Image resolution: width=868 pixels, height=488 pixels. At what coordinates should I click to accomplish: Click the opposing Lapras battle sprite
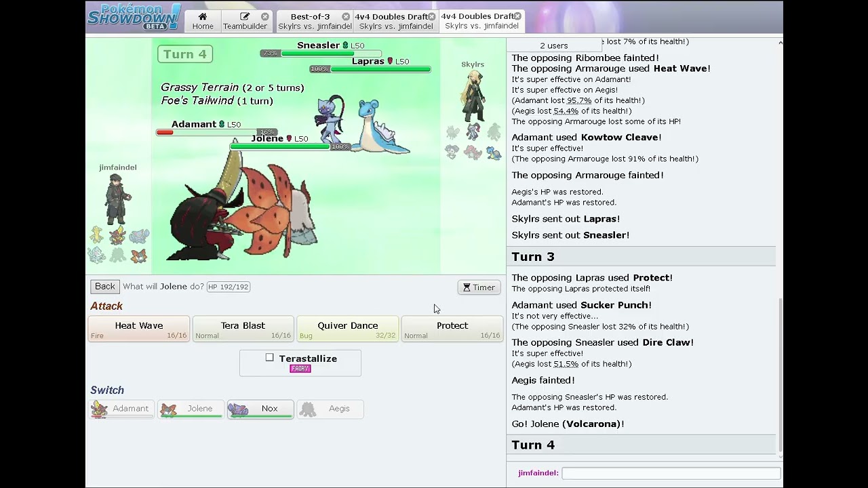coord(382,127)
